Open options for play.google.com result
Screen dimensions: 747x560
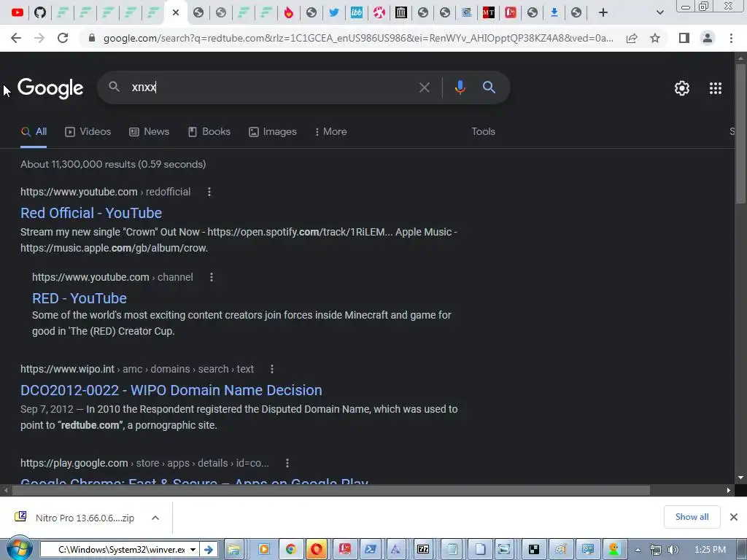[x=287, y=463]
